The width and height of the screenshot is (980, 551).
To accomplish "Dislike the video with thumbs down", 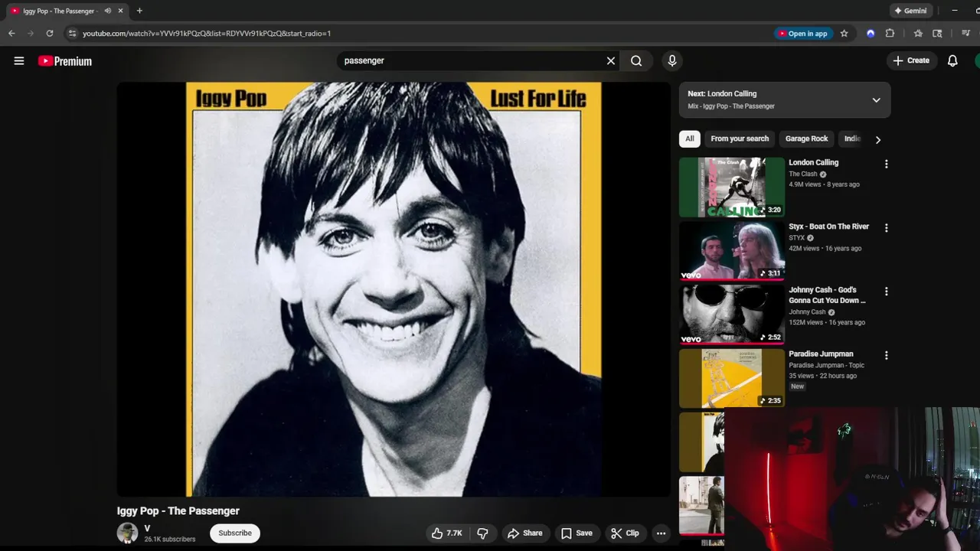I will [x=482, y=533].
